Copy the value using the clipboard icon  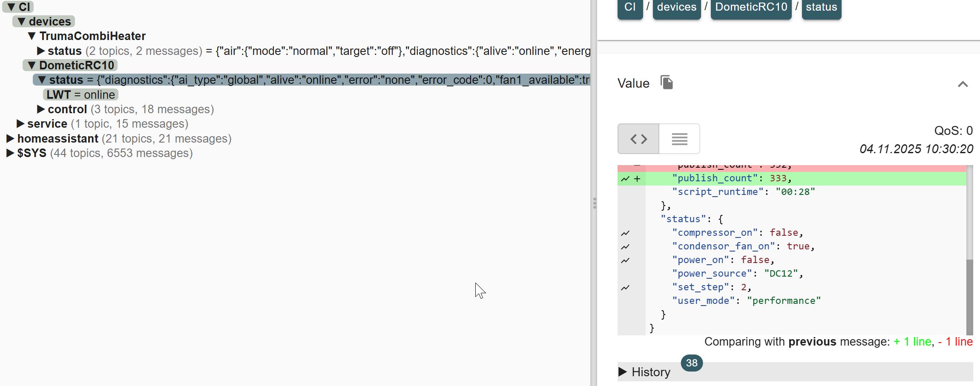tap(667, 82)
